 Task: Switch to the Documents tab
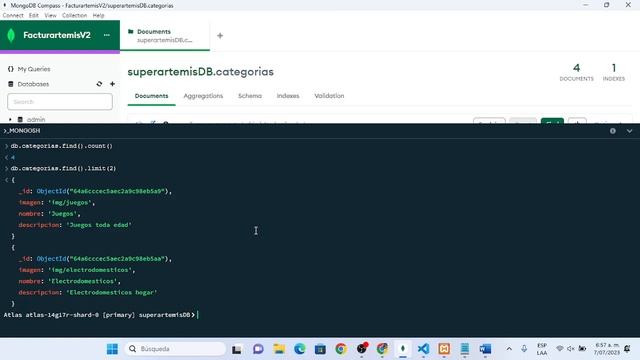coord(151,96)
